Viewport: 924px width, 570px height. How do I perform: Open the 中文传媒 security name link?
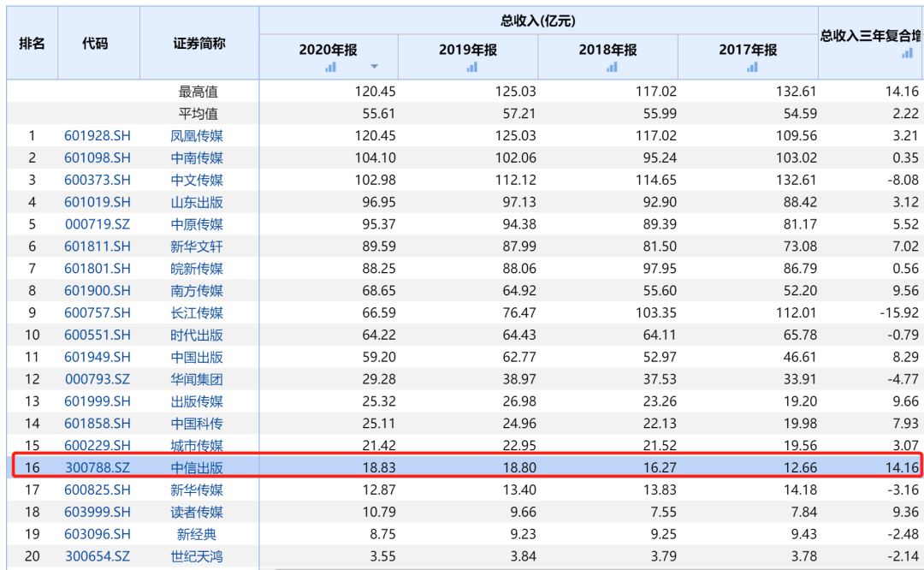[x=197, y=180]
